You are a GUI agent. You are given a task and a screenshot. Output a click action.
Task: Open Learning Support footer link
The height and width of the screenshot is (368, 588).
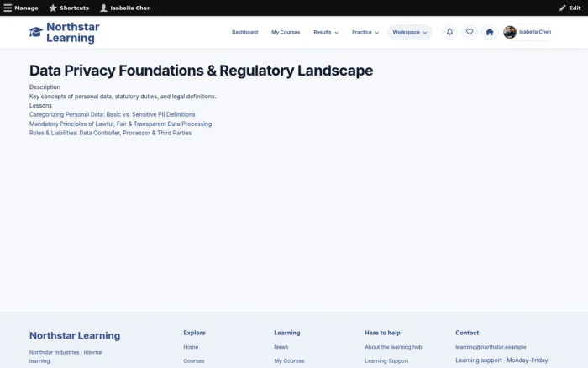(x=386, y=361)
